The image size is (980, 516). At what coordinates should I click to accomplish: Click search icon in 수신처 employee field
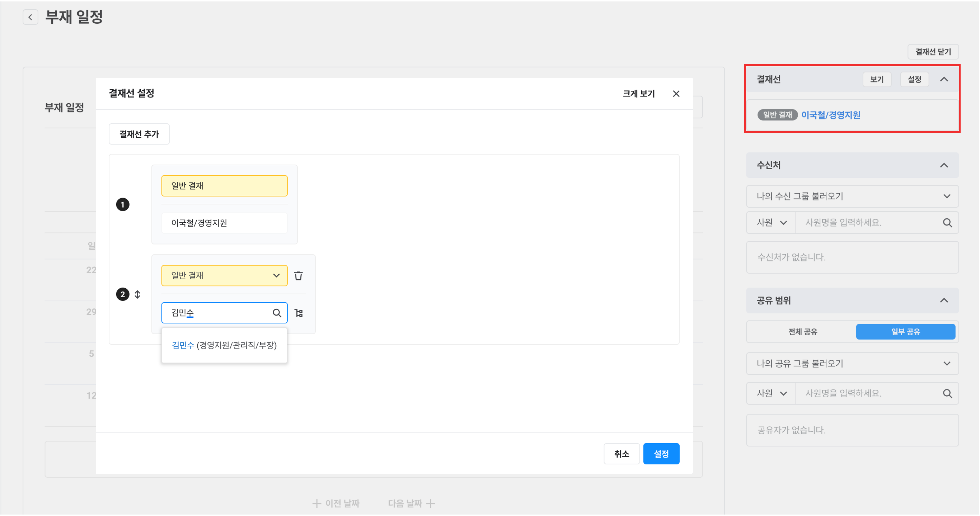[947, 223]
